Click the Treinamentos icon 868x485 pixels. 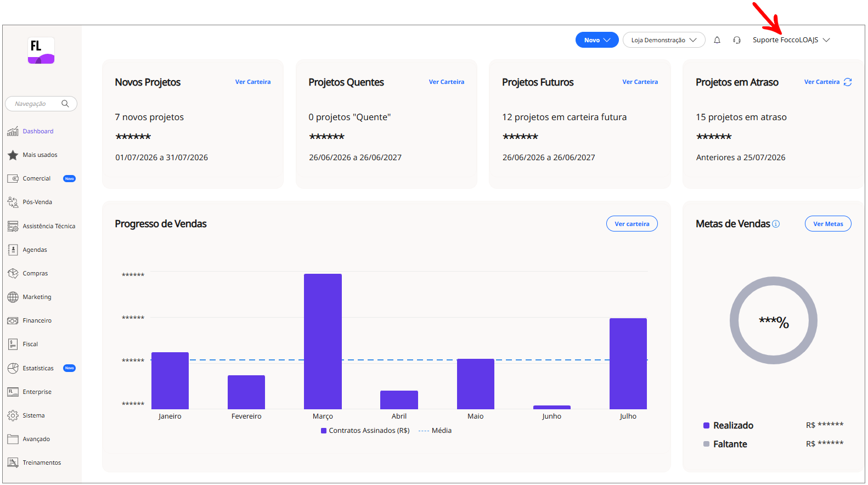pyautogui.click(x=13, y=463)
